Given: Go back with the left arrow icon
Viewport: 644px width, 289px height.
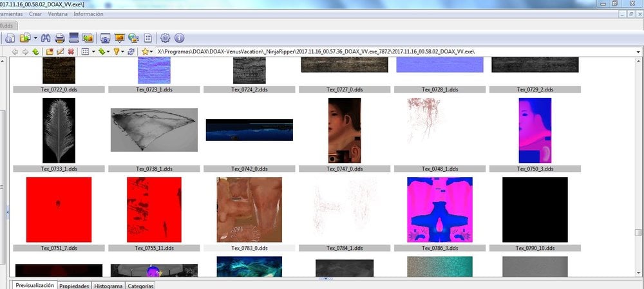Looking at the screenshot, I should (x=15, y=51).
